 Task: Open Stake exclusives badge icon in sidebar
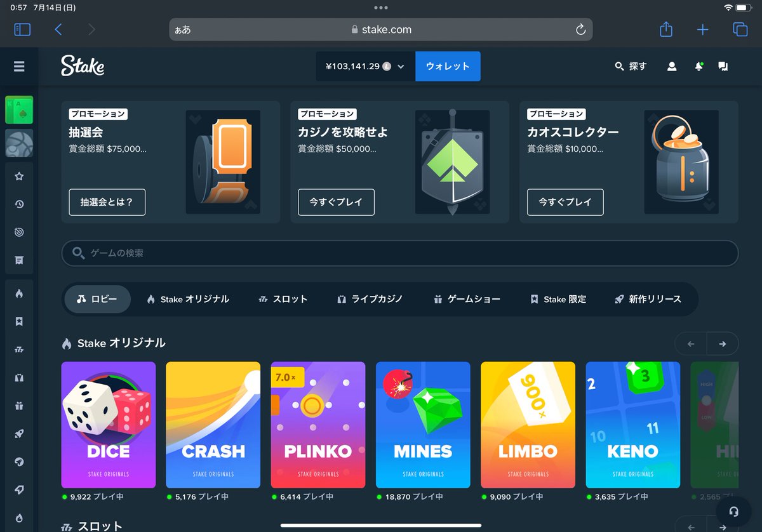click(19, 322)
